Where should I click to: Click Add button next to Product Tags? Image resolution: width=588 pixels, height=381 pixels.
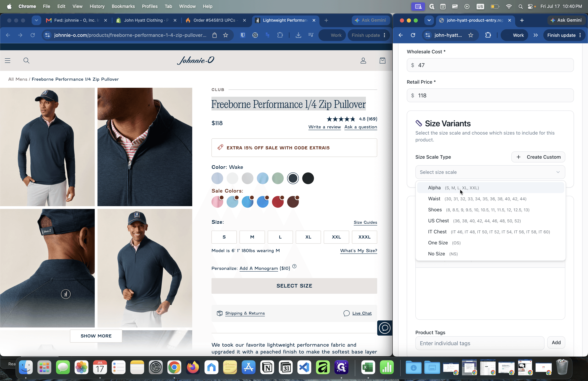[556, 342]
